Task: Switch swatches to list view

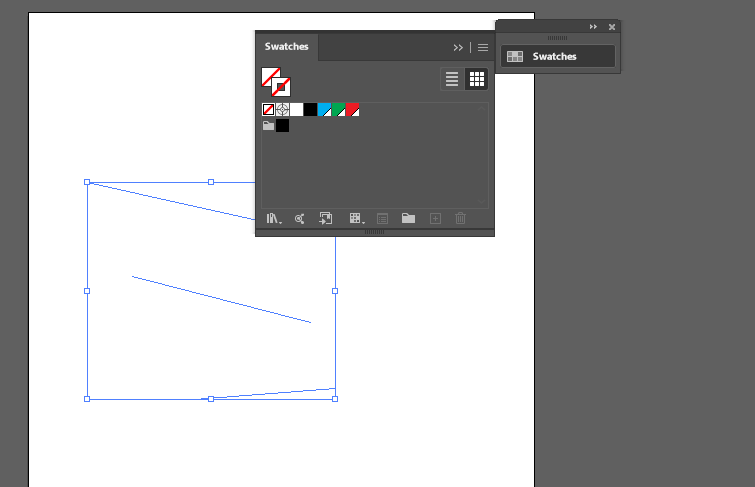Action: point(452,79)
